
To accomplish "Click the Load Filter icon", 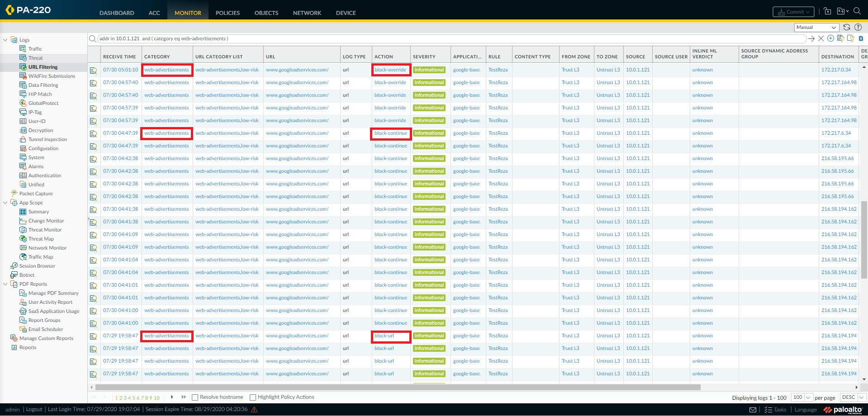I will pyautogui.click(x=850, y=38).
